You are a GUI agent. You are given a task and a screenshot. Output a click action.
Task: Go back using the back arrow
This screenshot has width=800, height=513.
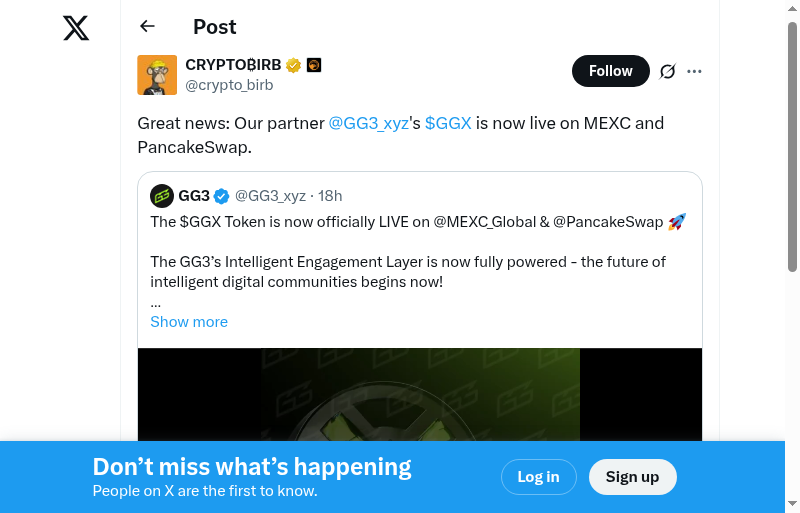click(x=148, y=27)
